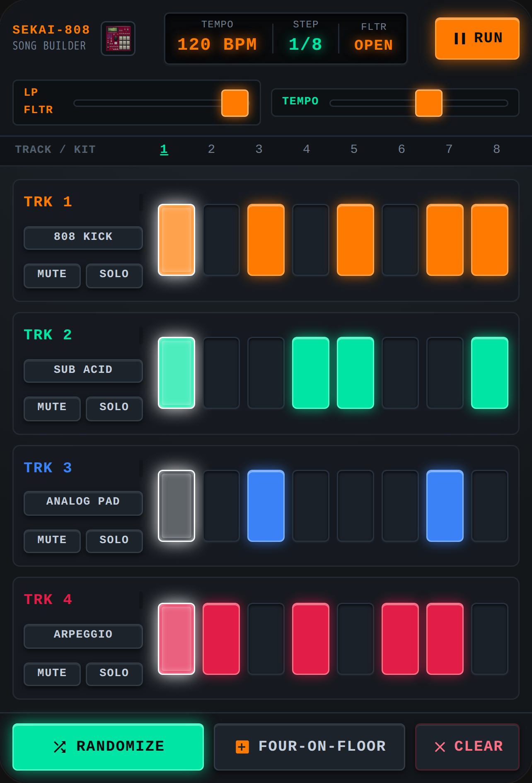Clear all steps
Viewport: 532px width, 783px height.
coord(467,747)
